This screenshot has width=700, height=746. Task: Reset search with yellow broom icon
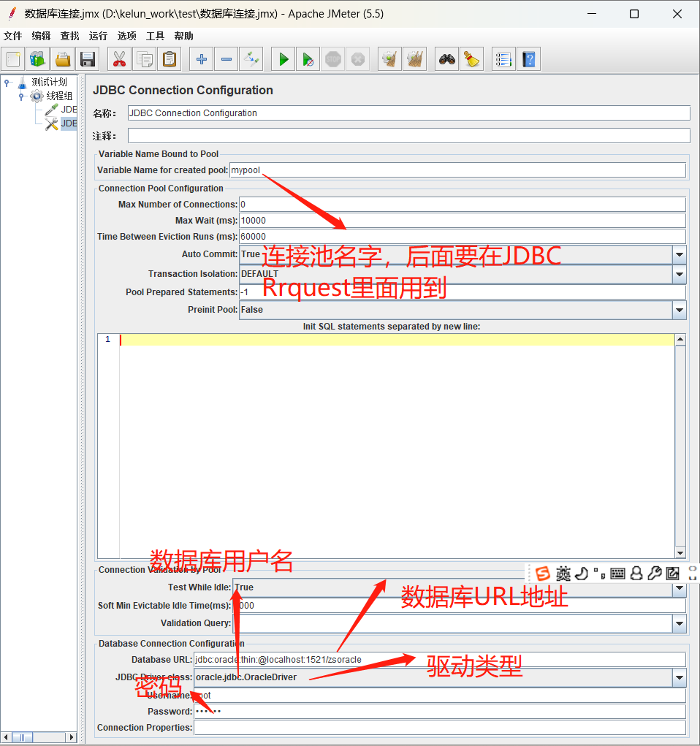471,59
